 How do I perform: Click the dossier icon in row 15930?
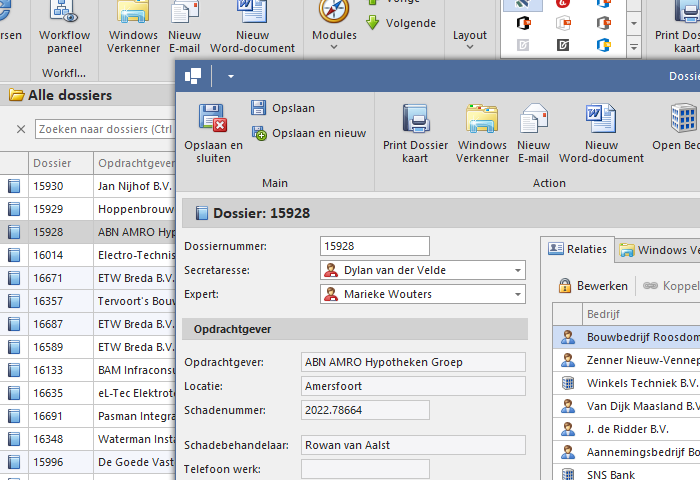pyautogui.click(x=14, y=186)
